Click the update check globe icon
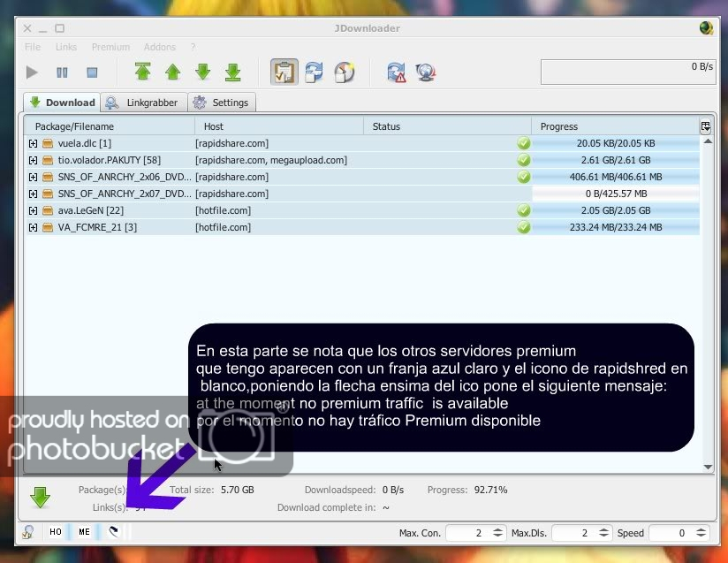The image size is (728, 563). [426, 72]
